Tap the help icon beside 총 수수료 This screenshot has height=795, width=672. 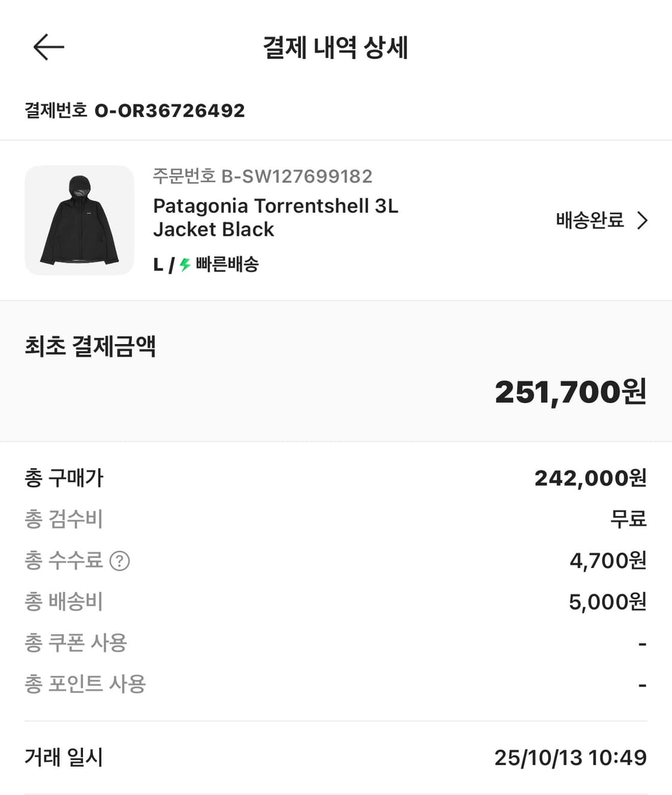[119, 561]
